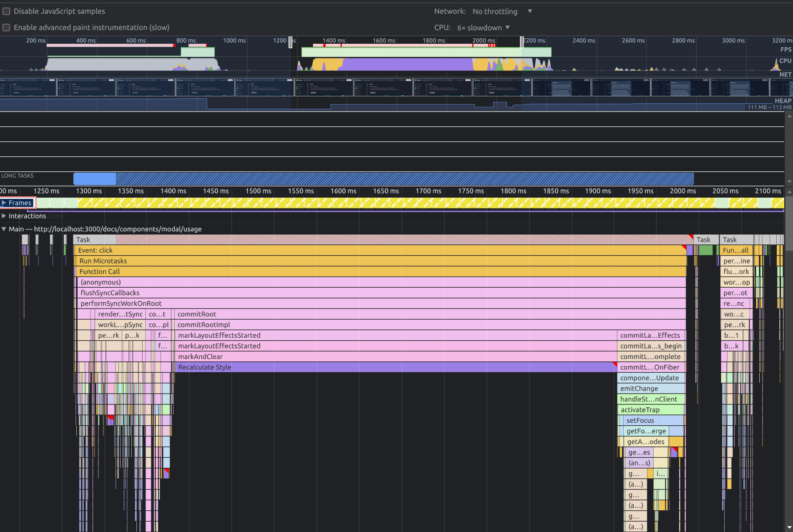The width and height of the screenshot is (793, 532).
Task: Select the commitRoot flame bar
Action: click(x=430, y=314)
